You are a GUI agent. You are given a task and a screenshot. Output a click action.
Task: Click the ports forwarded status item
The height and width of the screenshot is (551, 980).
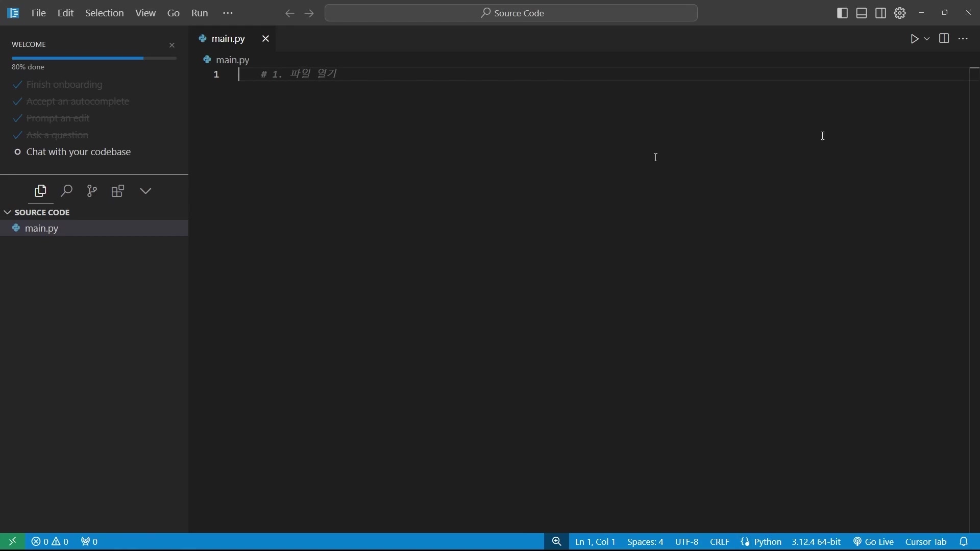pos(90,542)
